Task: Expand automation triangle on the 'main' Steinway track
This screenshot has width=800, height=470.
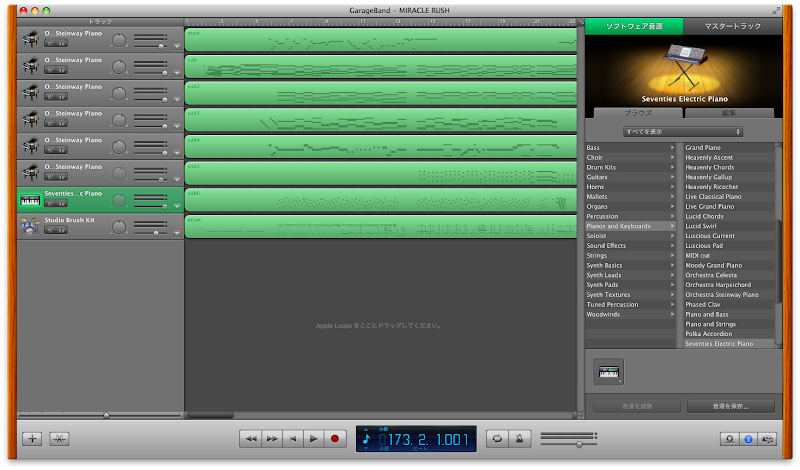Action: pyautogui.click(x=177, y=46)
